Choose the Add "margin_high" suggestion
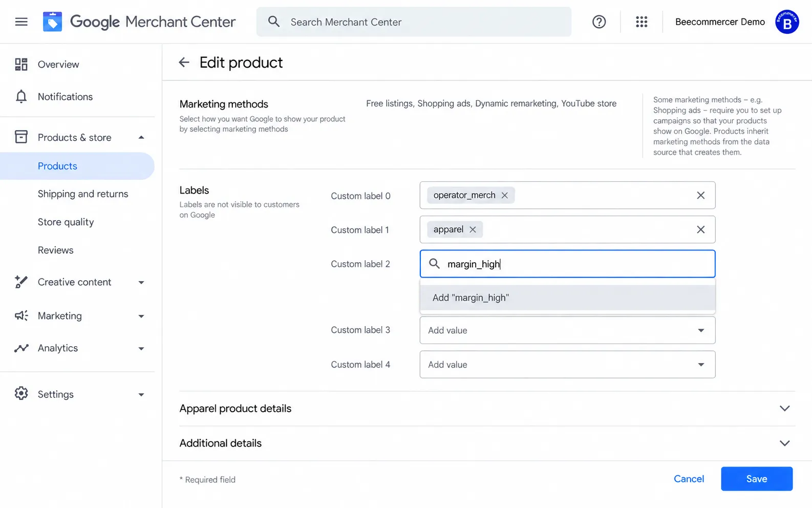The height and width of the screenshot is (508, 812). tap(567, 298)
